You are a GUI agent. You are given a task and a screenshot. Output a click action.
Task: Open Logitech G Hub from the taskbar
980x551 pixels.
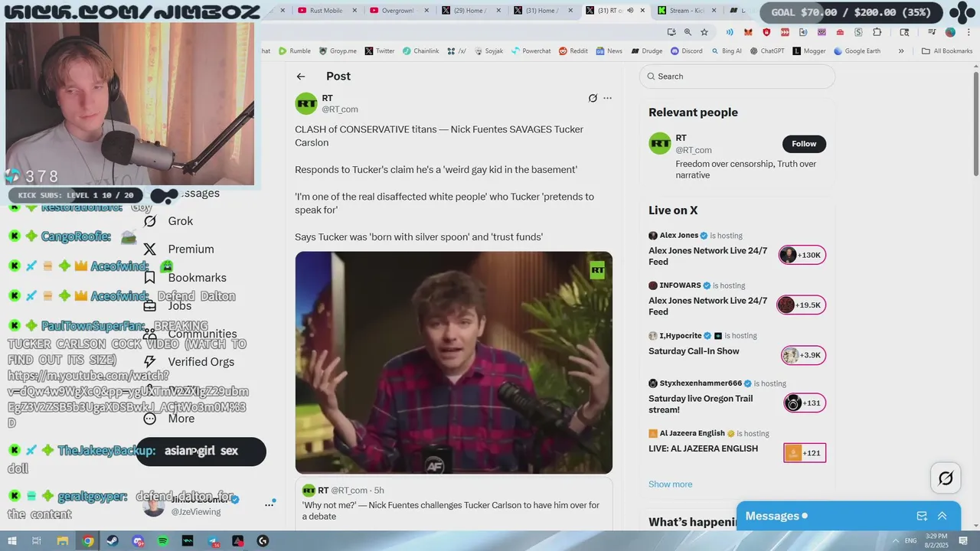[263, 541]
